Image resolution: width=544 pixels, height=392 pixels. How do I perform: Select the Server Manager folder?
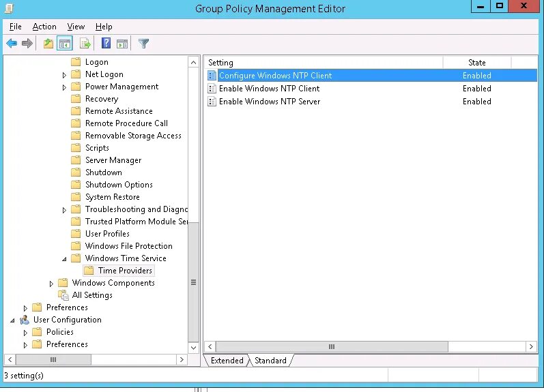click(113, 160)
